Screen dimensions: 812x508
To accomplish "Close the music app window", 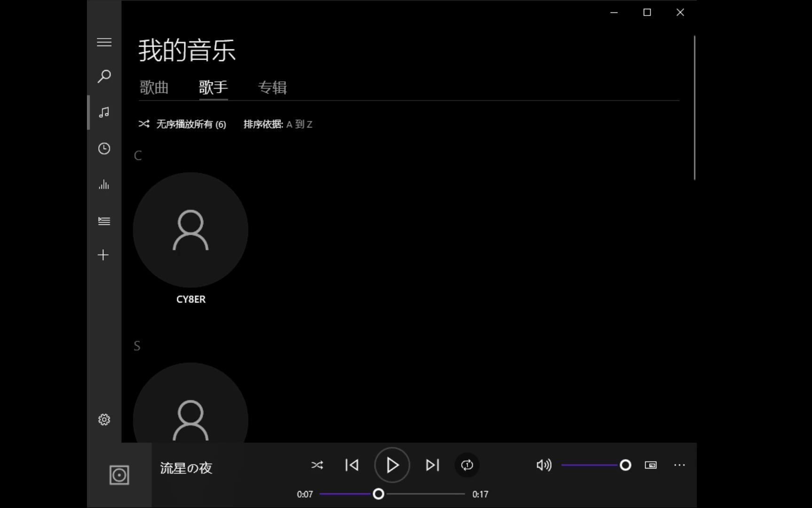I will [680, 13].
